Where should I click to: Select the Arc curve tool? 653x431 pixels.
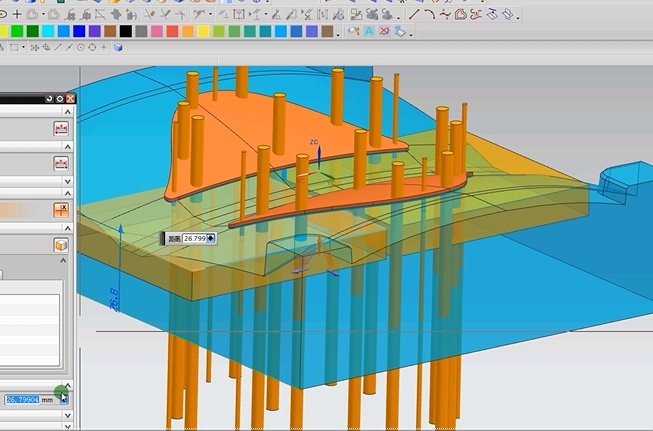pos(429,15)
